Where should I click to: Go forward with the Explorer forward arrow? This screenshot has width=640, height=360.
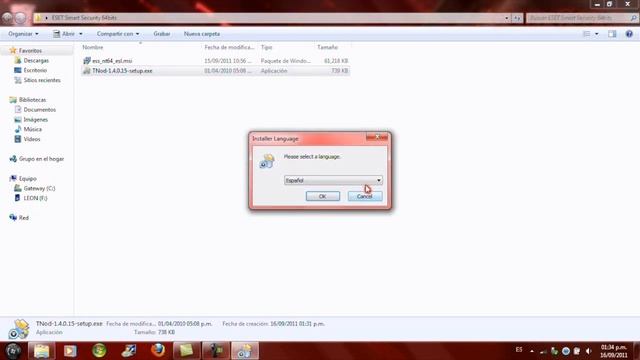20,18
